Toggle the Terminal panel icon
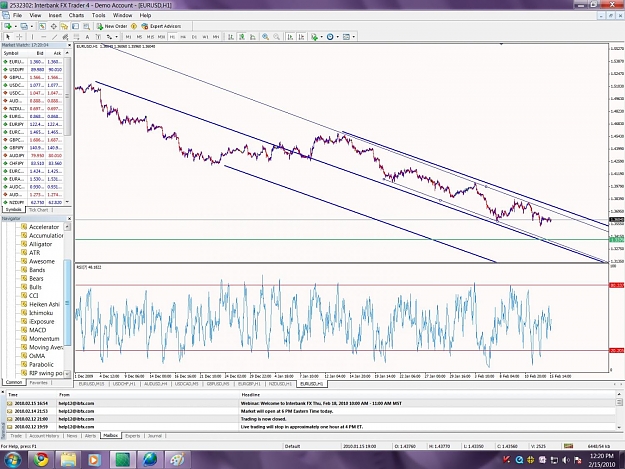The width and height of the screenshot is (625, 469). coord(75,26)
